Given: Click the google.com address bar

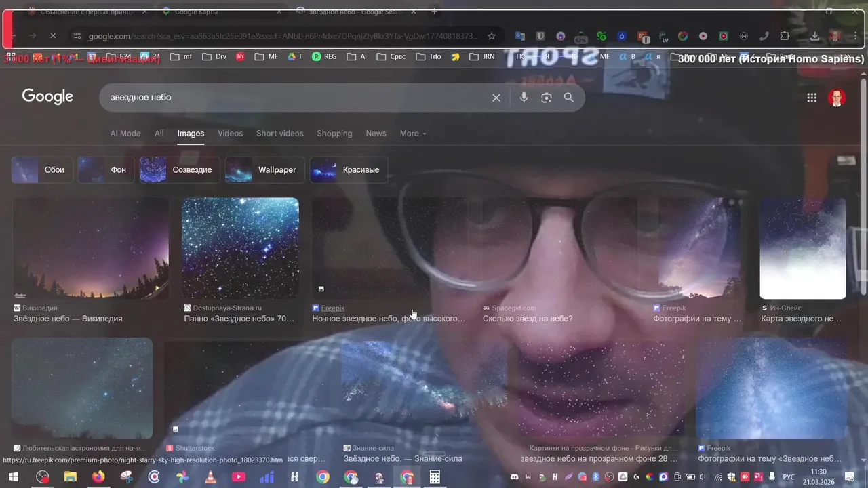Looking at the screenshot, I should point(283,36).
